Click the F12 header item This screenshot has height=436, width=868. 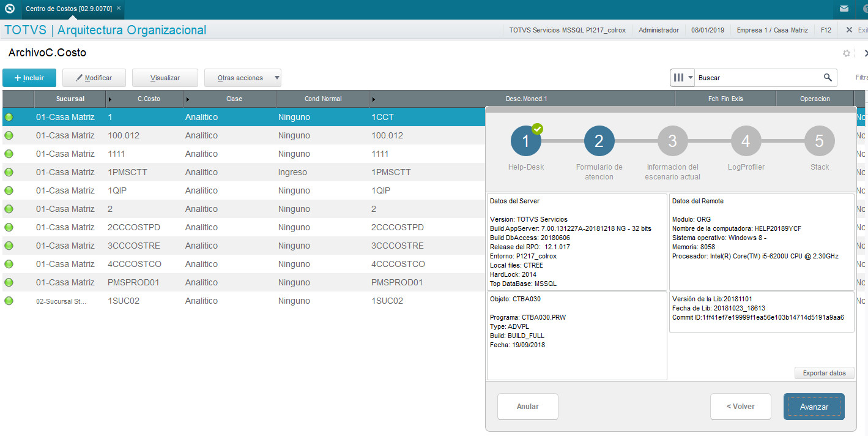[826, 30]
